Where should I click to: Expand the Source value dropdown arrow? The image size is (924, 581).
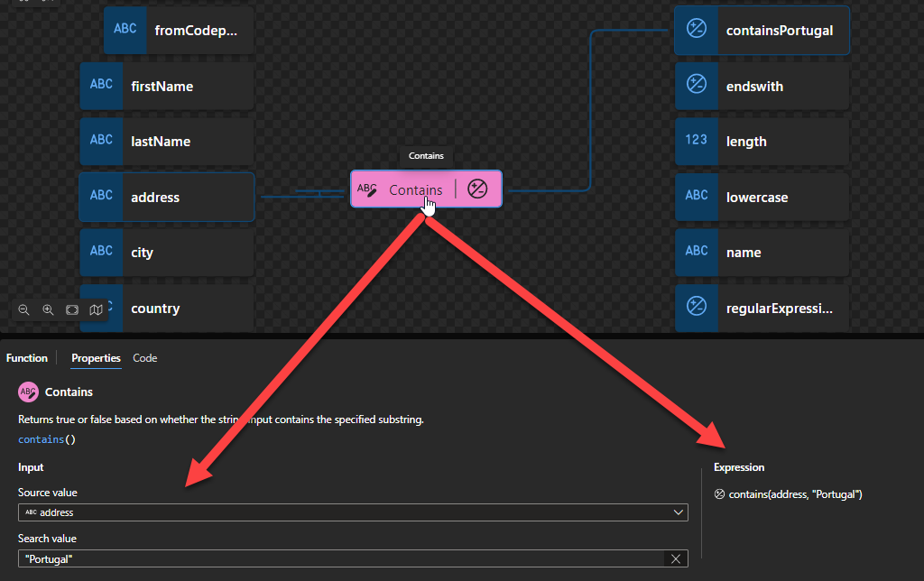[x=679, y=512]
